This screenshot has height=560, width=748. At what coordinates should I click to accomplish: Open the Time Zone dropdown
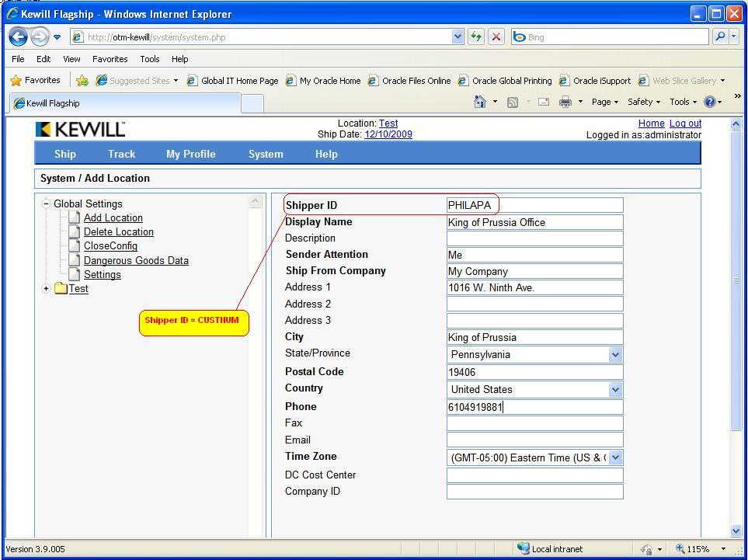534,457
